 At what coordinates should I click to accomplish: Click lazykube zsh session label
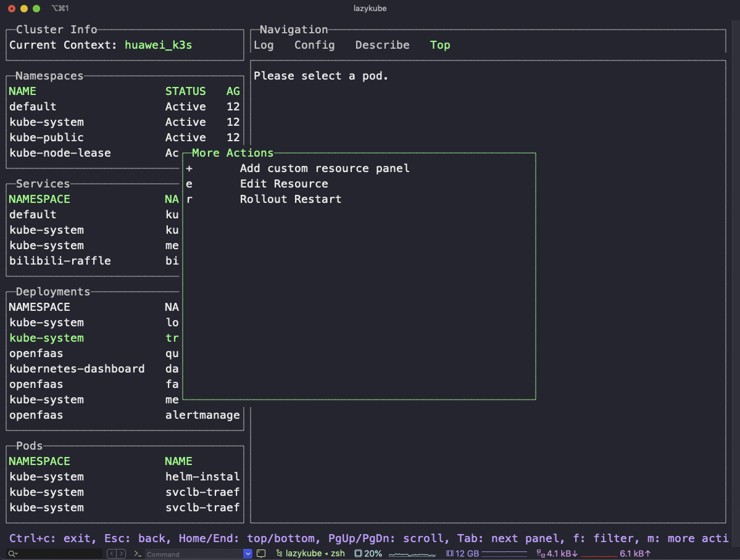tap(315, 553)
